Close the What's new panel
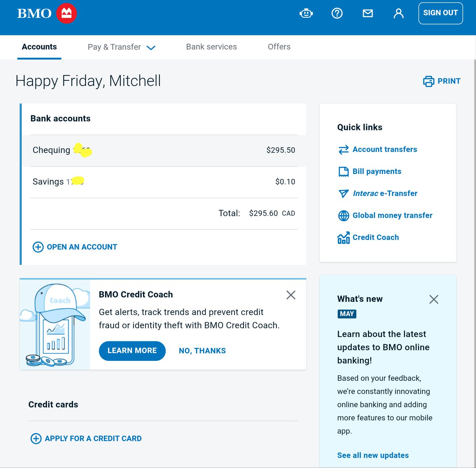Screen dimensions: 476x468 [434, 299]
